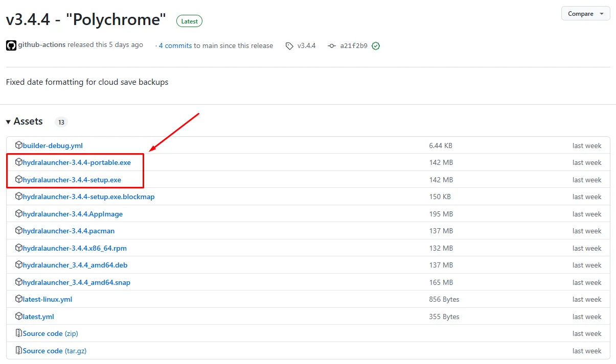This screenshot has height=364, width=616.
Task: Download hydralauncher-3.4.4.pacman
Action: (69, 231)
